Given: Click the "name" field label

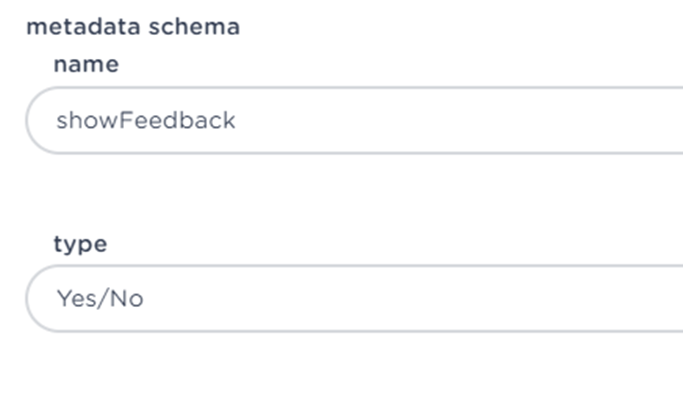Looking at the screenshot, I should coord(86,64).
